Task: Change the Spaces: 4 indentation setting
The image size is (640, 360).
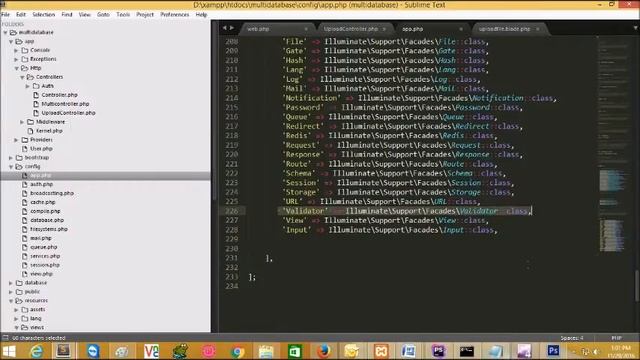Action: (572, 338)
